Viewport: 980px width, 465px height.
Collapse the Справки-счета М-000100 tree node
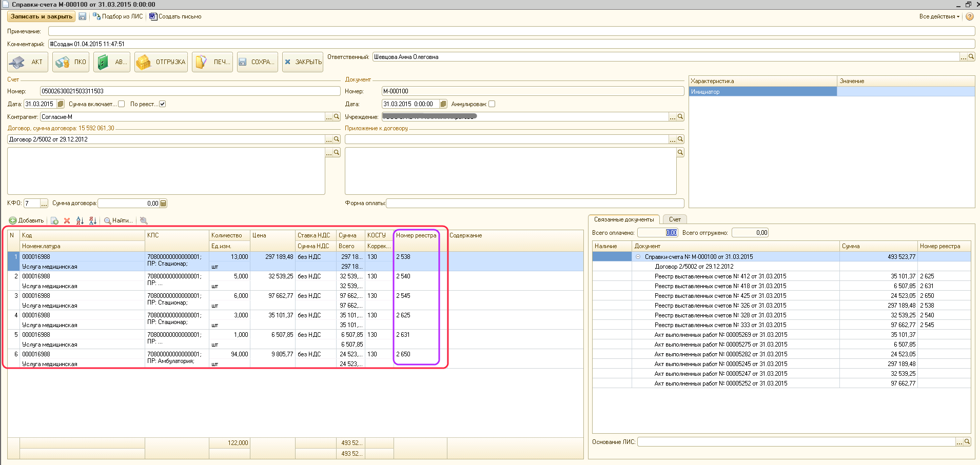(638, 257)
